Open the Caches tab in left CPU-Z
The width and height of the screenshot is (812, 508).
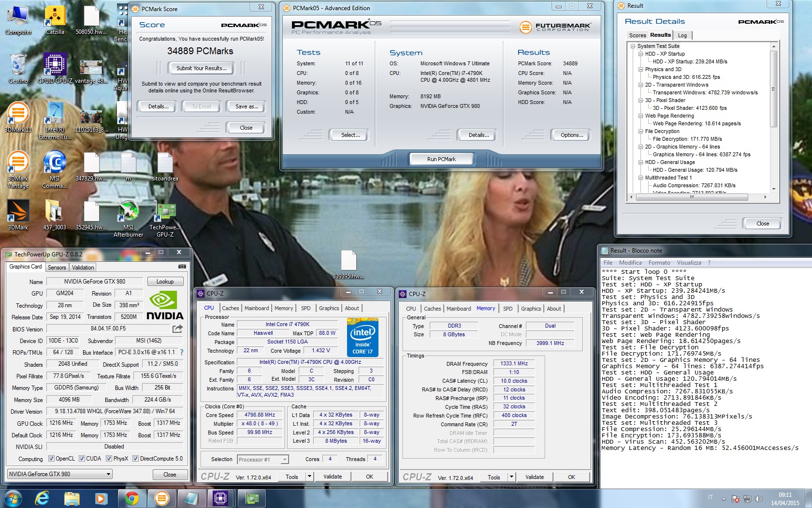[x=231, y=308]
